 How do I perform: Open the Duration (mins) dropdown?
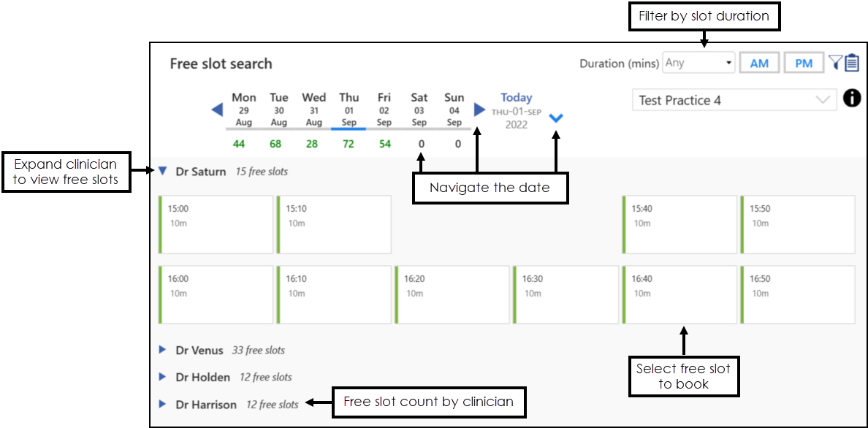pyautogui.click(x=698, y=64)
